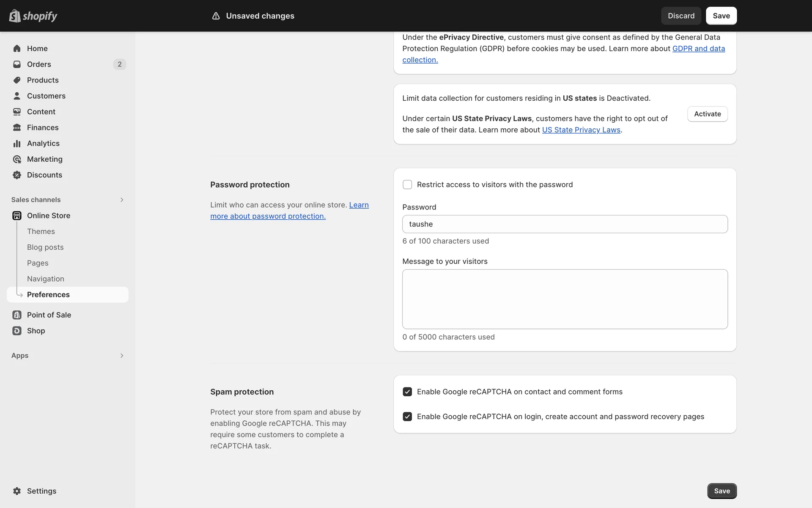The height and width of the screenshot is (508, 812).
Task: Click the Shopify logo icon
Action: pyautogui.click(x=15, y=16)
